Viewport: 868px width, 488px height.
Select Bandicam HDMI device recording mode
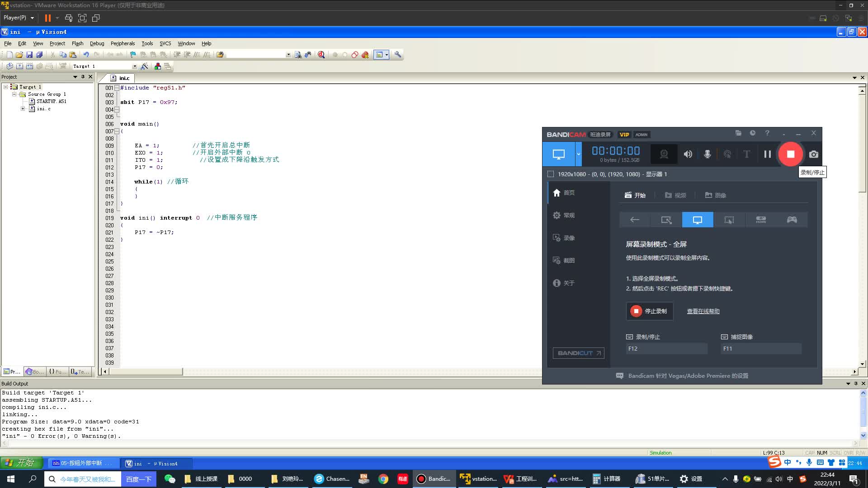760,220
